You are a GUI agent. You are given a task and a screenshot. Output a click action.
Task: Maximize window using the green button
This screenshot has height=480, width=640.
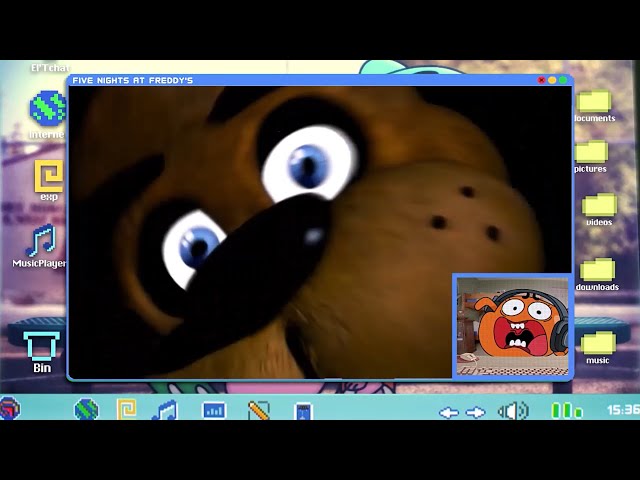coord(563,80)
